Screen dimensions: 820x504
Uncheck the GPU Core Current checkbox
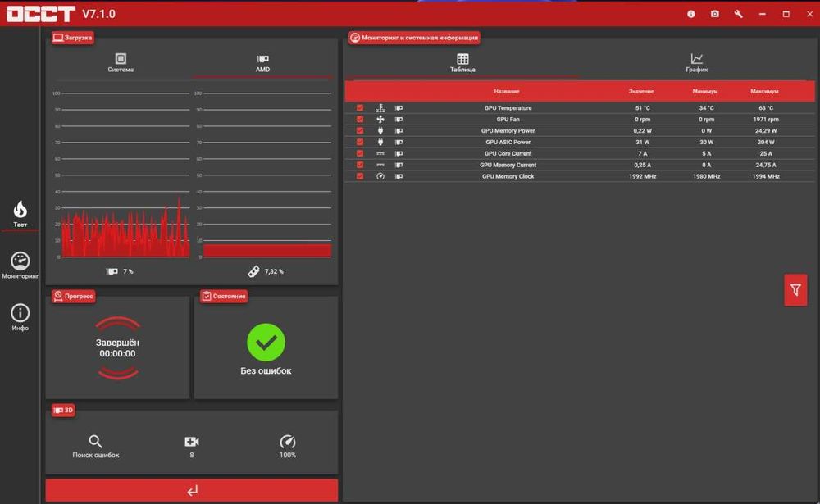click(360, 154)
